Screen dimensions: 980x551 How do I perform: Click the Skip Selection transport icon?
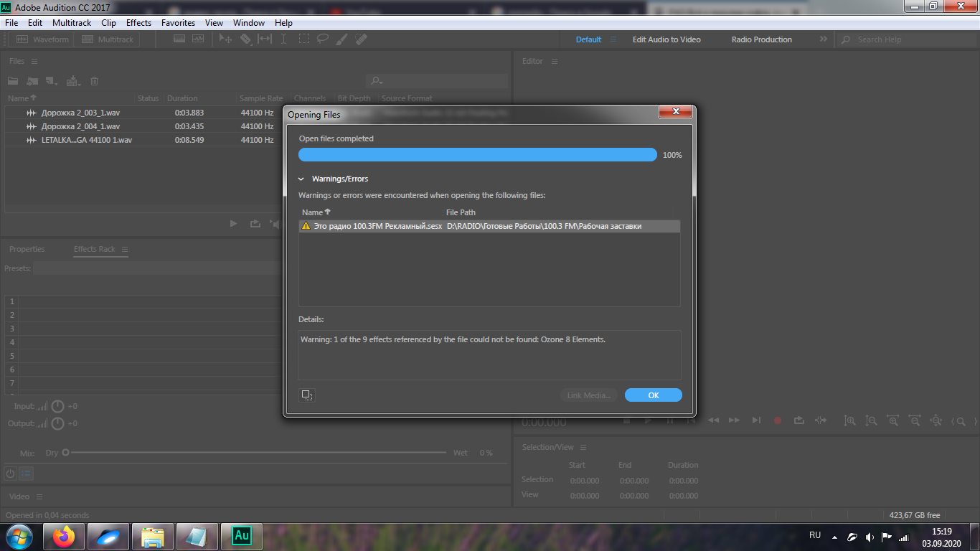[821, 420]
